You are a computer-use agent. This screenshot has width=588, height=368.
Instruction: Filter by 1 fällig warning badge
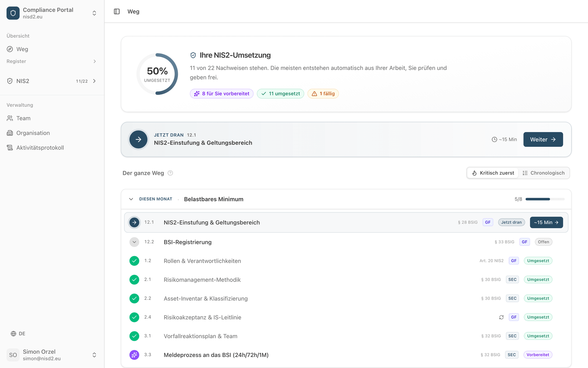(x=323, y=93)
